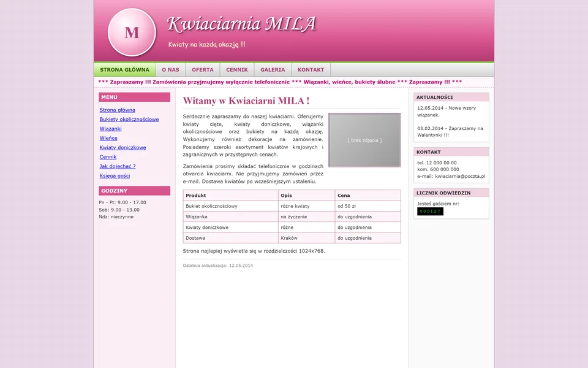588x368 pixels.
Task: Click the Strona główna sidebar link
Action: 118,110
